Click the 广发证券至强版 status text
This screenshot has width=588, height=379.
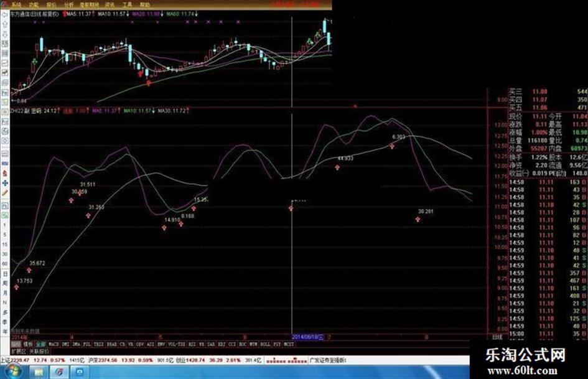tap(328, 360)
